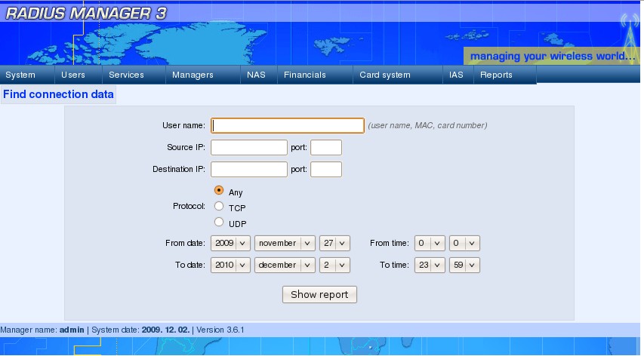Open the To date year dropdown
Viewport: 644px width, 356px height.
pyautogui.click(x=230, y=265)
